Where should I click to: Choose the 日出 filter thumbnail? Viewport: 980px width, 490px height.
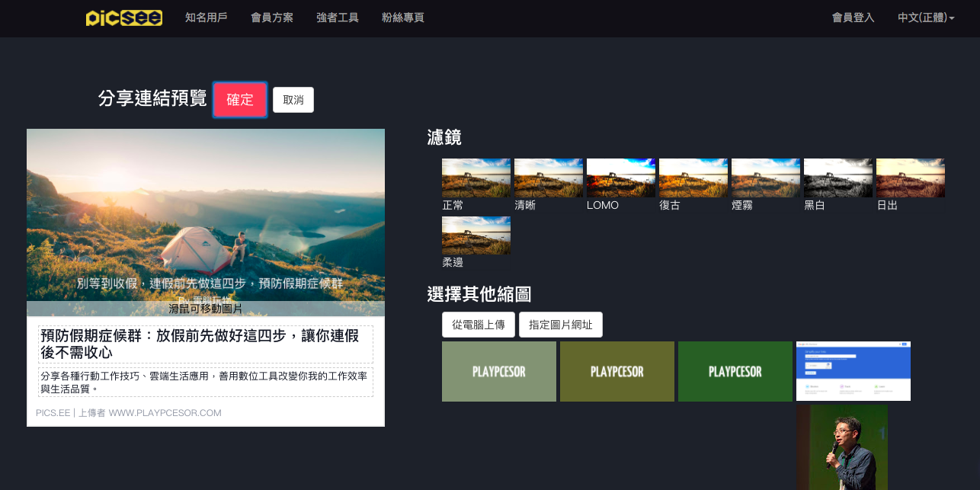(911, 178)
